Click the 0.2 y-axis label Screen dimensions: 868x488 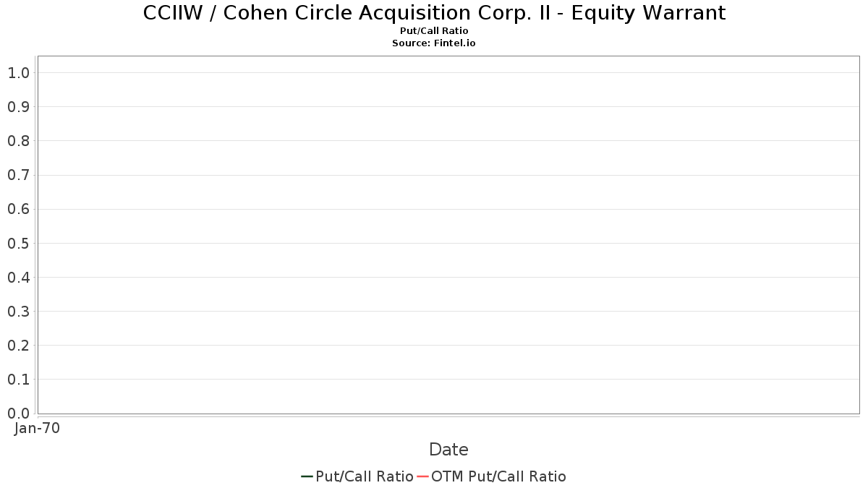click(19, 345)
